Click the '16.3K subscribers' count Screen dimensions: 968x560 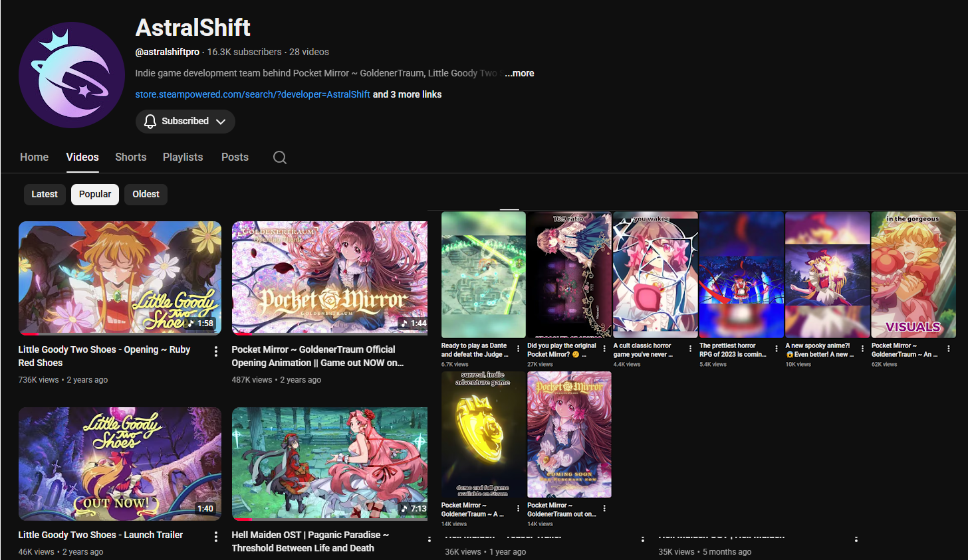[244, 52]
